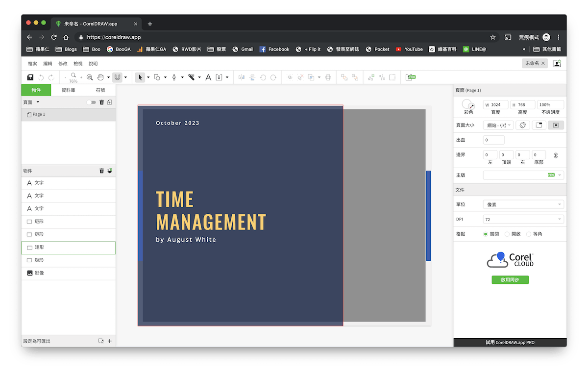Expand the page size preset dropdown

pyautogui.click(x=498, y=125)
